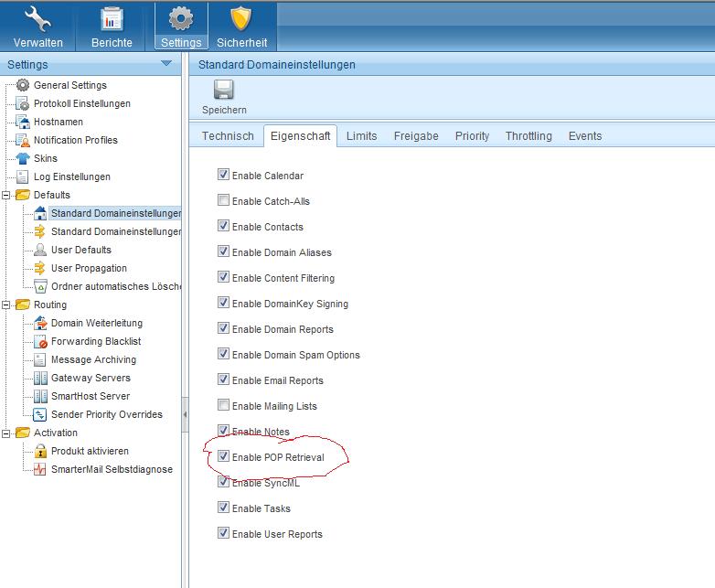
Task: Uncheck Enable POP Retrieval
Action: (x=224, y=456)
